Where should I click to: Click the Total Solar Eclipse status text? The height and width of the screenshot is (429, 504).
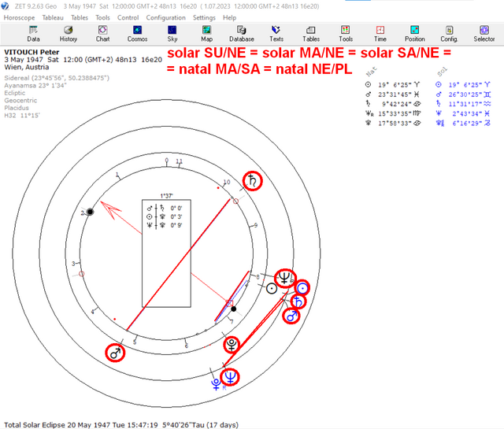click(121, 425)
